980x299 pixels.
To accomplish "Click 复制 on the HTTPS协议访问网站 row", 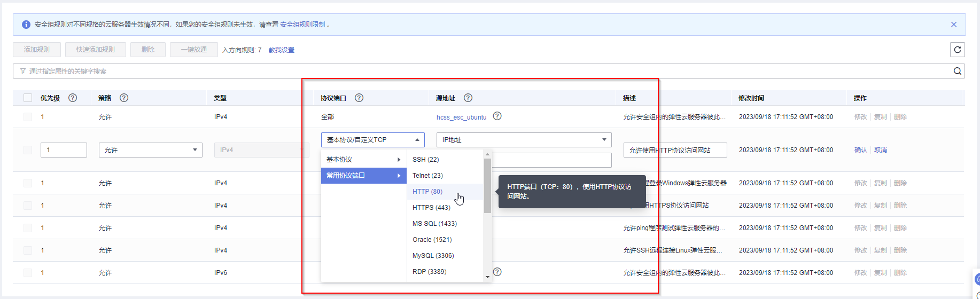I will [881, 206].
